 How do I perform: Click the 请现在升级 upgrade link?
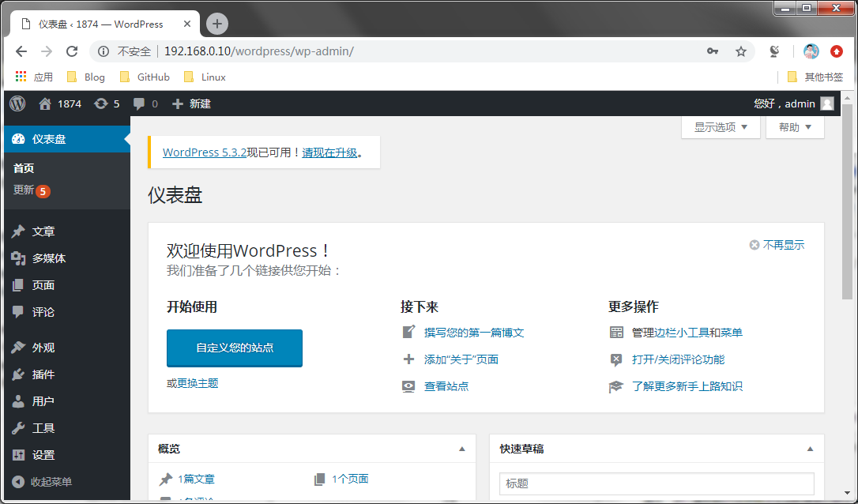329,152
